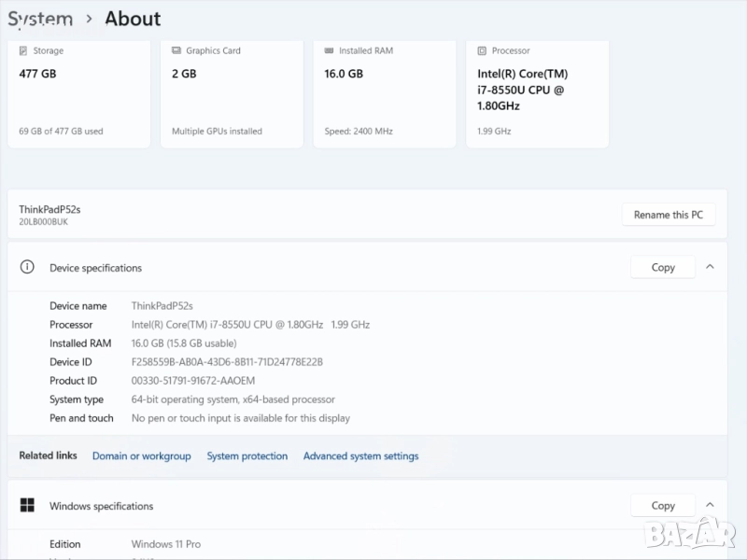The height and width of the screenshot is (560, 747).
Task: Click the Storage drive icon
Action: click(x=24, y=51)
